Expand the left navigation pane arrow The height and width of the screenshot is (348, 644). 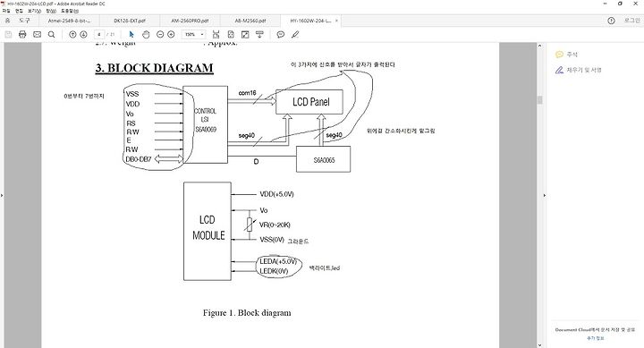2,196
